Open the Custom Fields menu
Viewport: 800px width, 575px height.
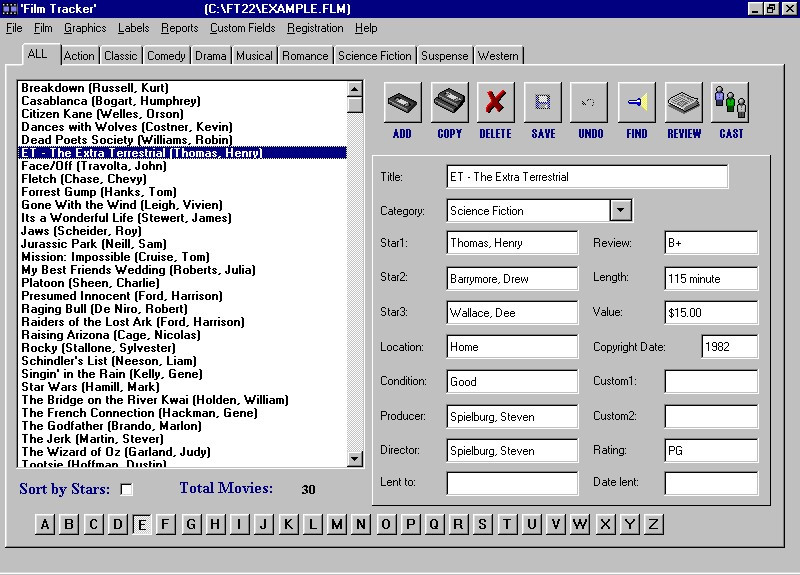[243, 28]
